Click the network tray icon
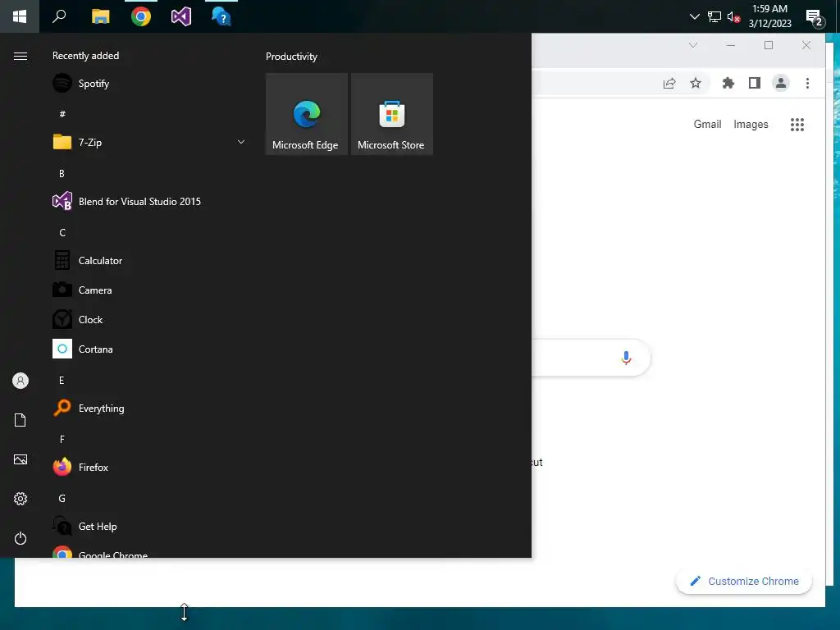This screenshot has width=840, height=630. [x=714, y=16]
